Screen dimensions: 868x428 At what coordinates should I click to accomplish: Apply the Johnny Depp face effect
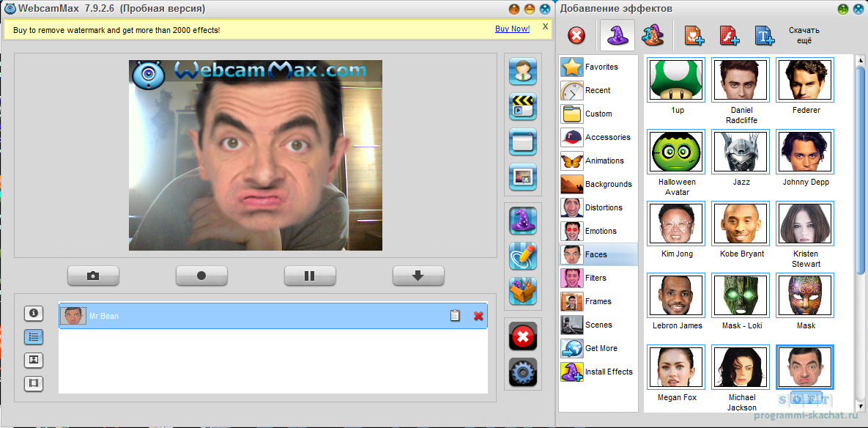tap(805, 152)
